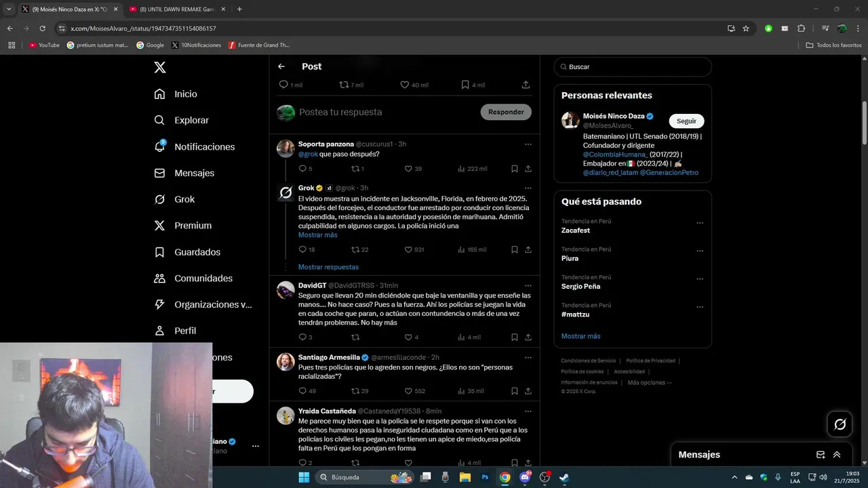The height and width of the screenshot is (488, 868).
Task: Open Photoshop from the taskbar
Action: [x=485, y=477]
